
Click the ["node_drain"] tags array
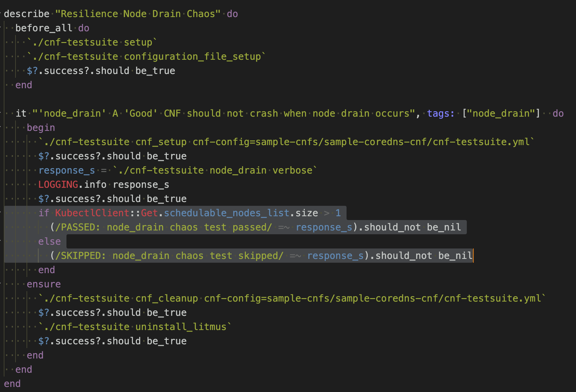tap(501, 113)
